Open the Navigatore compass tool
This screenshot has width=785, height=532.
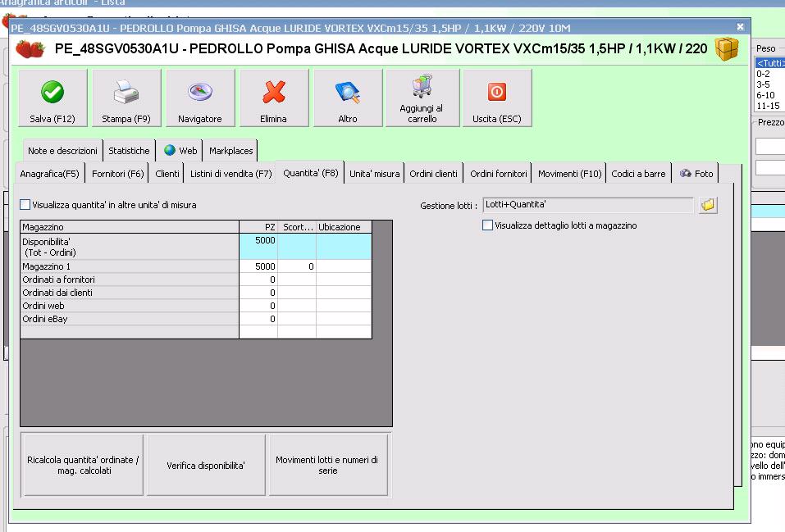pyautogui.click(x=200, y=98)
